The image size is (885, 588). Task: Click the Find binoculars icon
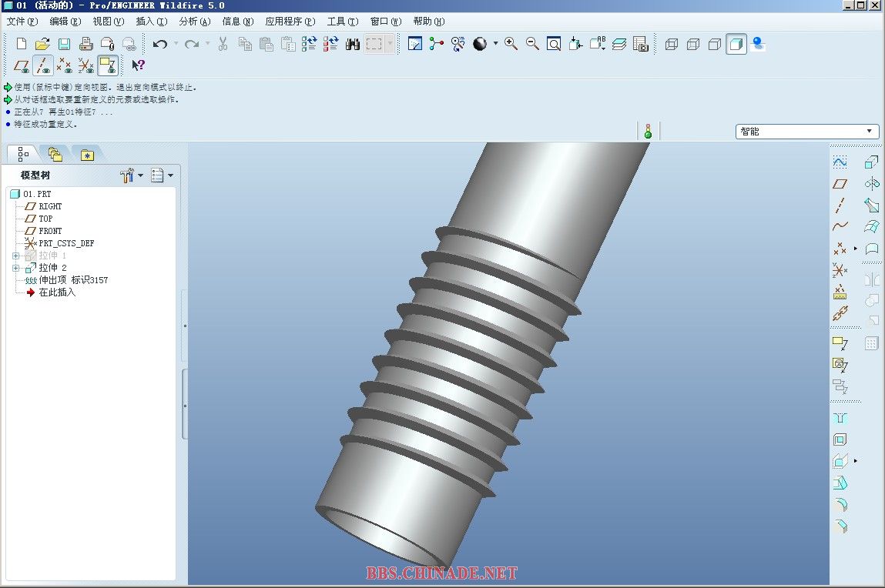click(352, 44)
